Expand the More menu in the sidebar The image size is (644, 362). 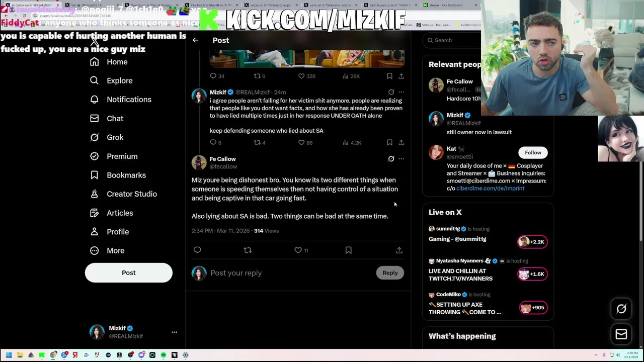pyautogui.click(x=107, y=250)
